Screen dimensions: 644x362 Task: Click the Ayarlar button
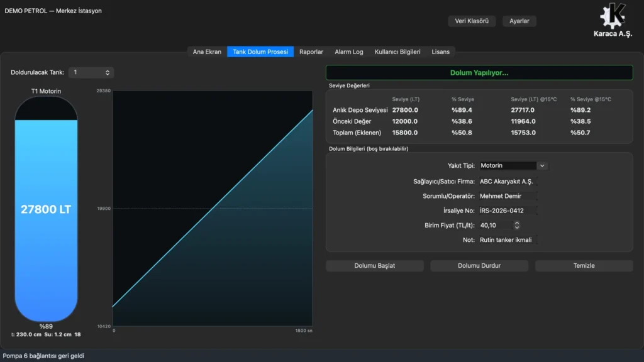click(519, 21)
